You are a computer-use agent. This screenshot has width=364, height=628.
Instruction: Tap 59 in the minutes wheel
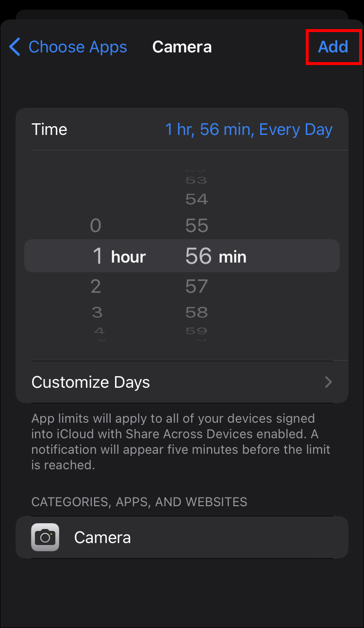[x=197, y=331]
